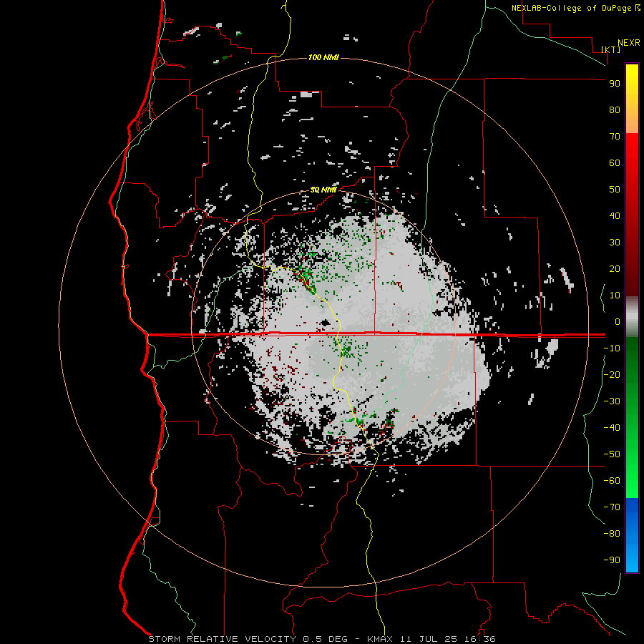Click the 90 value on velocity scale
Screen dimensions: 644x644
click(x=615, y=84)
